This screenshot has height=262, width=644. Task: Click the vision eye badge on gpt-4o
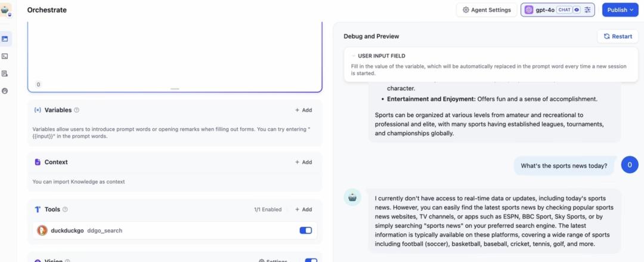[577, 10]
